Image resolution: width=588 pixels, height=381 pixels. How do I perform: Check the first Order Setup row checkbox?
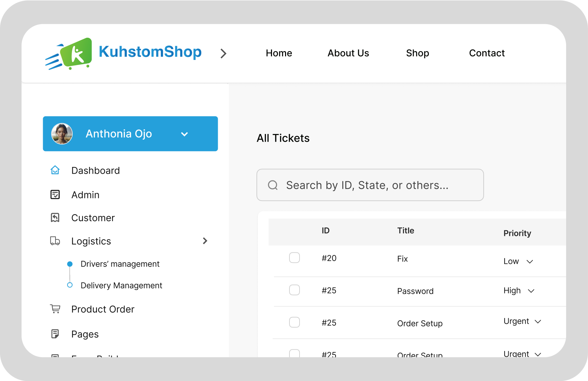pyautogui.click(x=295, y=322)
